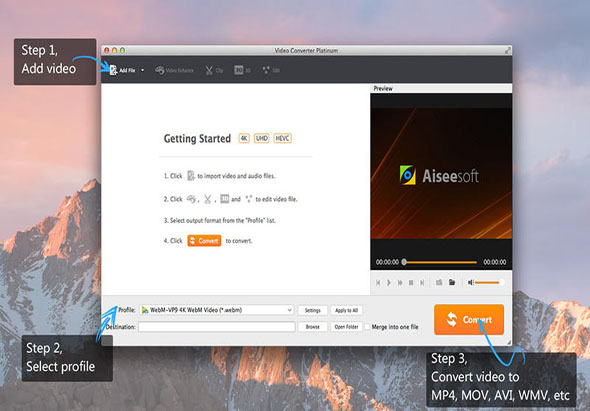The image size is (590, 411).
Task: Open the snapshot folder icon
Action: coord(452,282)
